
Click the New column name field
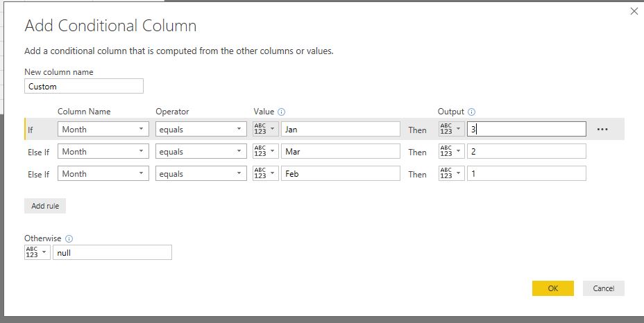pos(84,86)
